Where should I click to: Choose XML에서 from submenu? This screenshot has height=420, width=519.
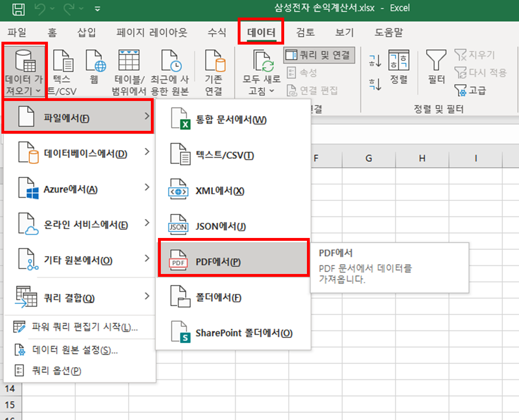233,191
